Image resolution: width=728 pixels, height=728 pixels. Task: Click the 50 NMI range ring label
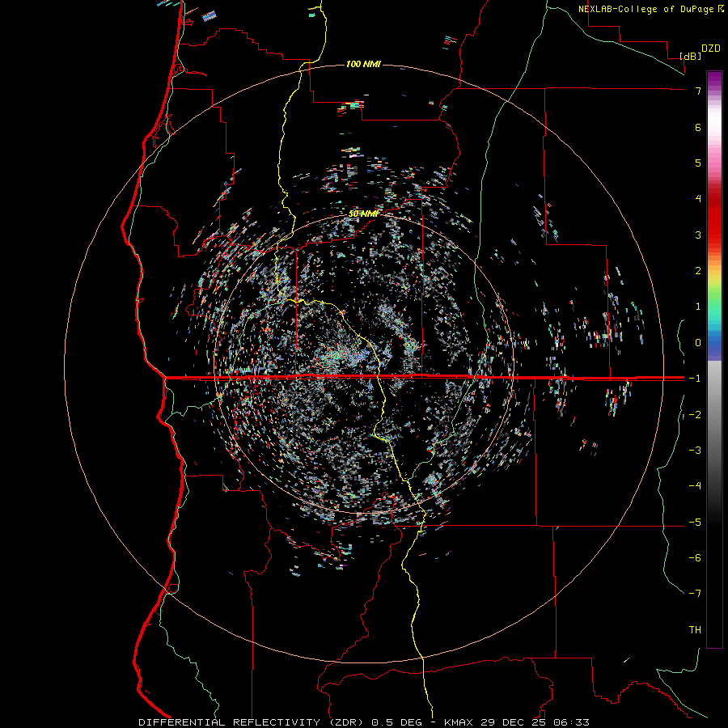363,214
